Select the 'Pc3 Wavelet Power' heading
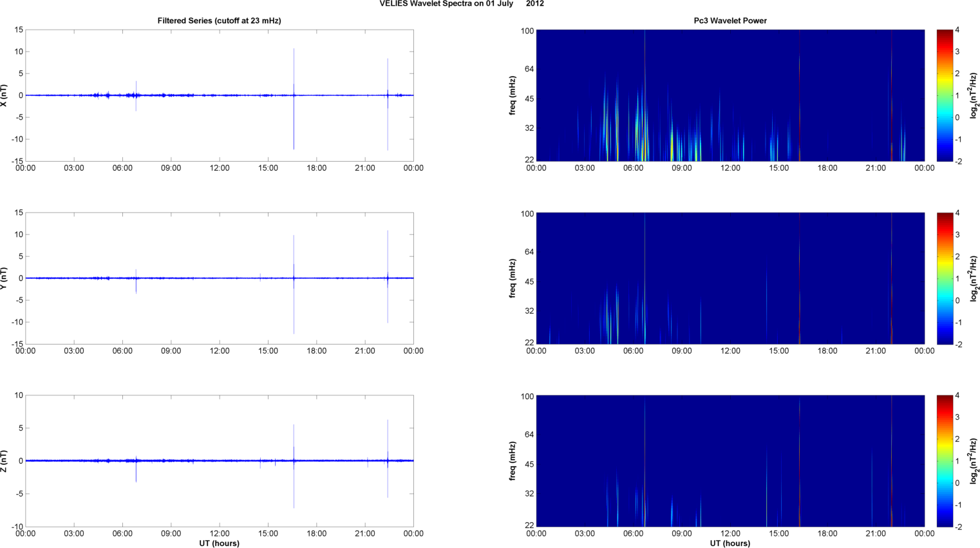This screenshot has height=548, width=980. pos(730,21)
